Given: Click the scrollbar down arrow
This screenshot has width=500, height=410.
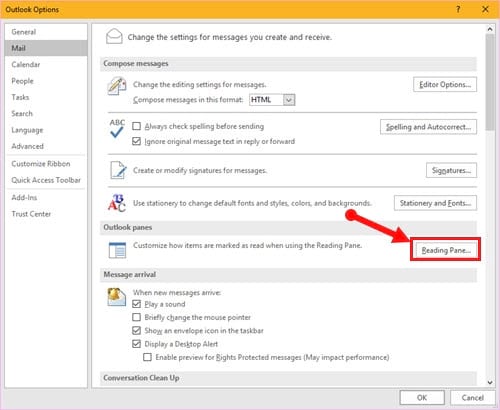Looking at the screenshot, I should coord(490,382).
